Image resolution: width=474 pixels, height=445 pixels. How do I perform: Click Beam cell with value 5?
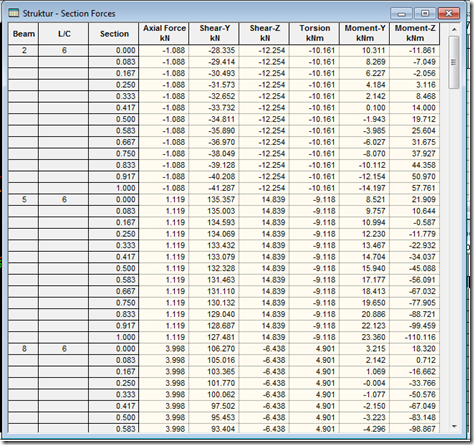point(24,200)
